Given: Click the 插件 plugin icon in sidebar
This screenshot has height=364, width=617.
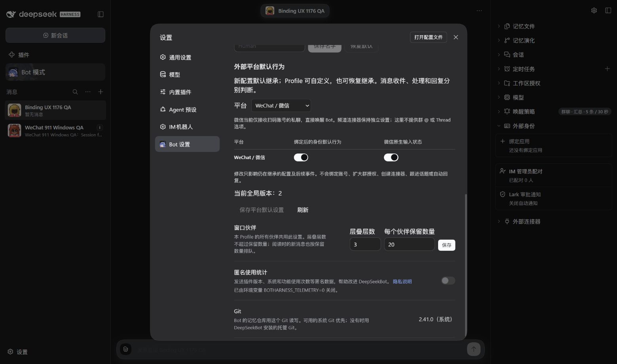Looking at the screenshot, I should pos(12,55).
